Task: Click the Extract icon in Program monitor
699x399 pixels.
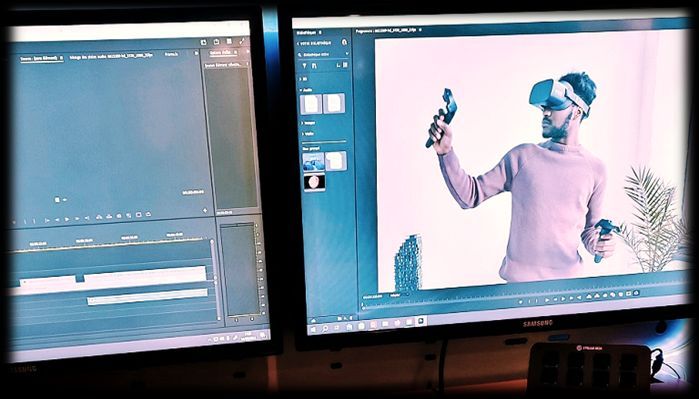Action: pyautogui.click(x=597, y=296)
